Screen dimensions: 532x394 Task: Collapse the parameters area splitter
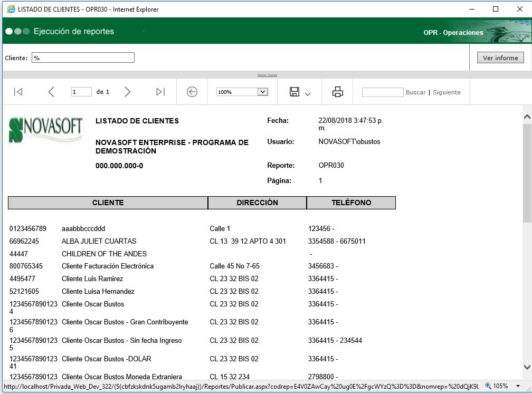267,75
